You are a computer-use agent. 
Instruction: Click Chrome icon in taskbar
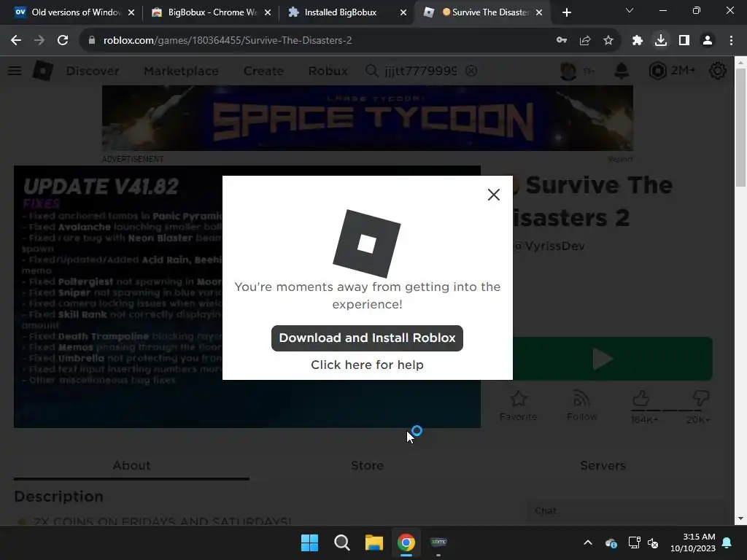(x=406, y=542)
